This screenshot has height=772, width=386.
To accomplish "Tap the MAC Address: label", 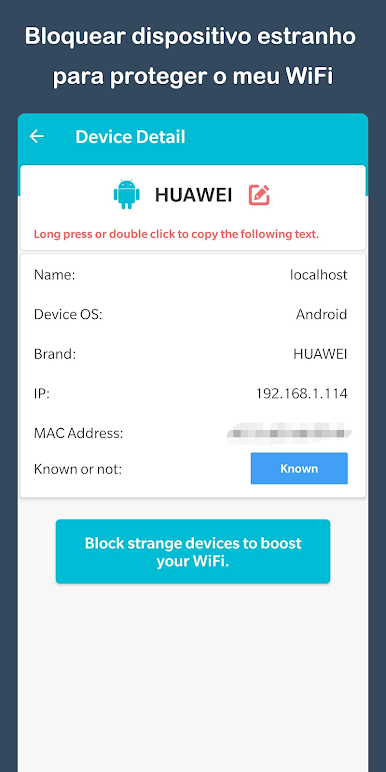I will pyautogui.click(x=78, y=433).
